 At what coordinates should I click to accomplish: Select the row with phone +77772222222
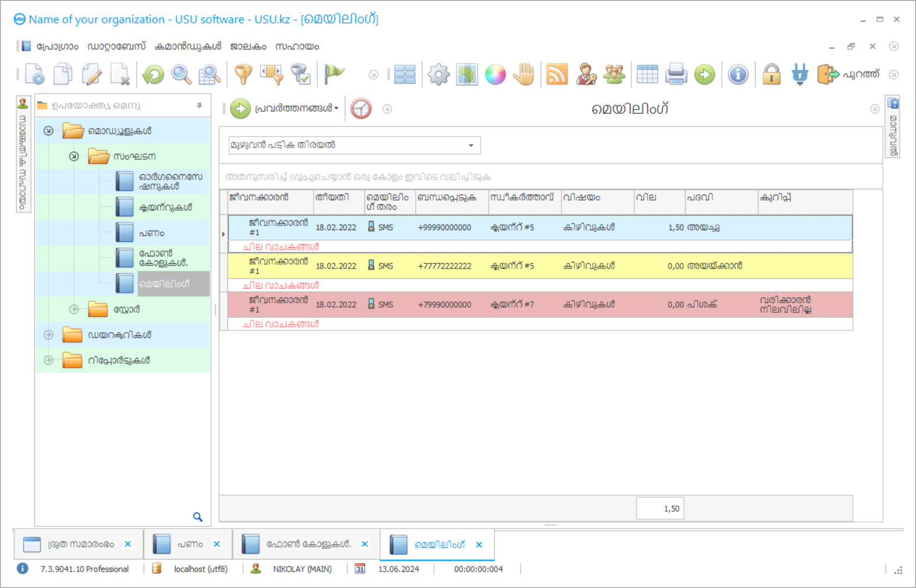coord(444,266)
